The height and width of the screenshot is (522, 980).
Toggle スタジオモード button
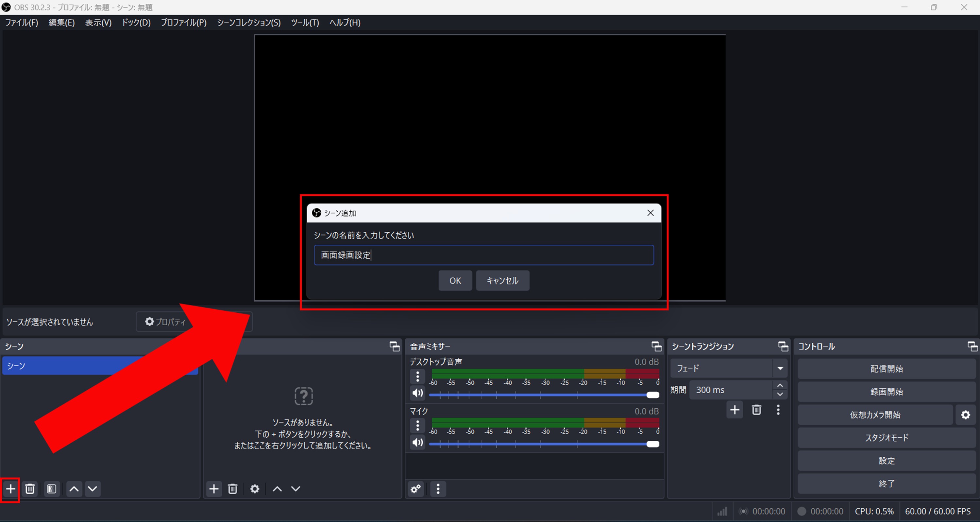(x=886, y=438)
